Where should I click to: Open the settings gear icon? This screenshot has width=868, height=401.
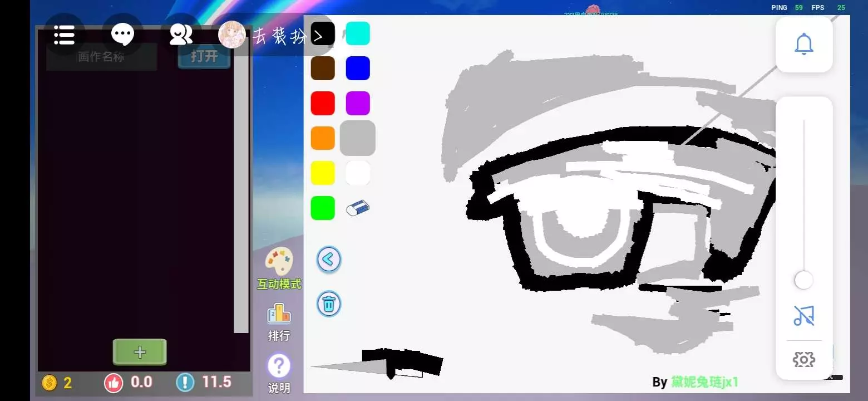point(803,359)
